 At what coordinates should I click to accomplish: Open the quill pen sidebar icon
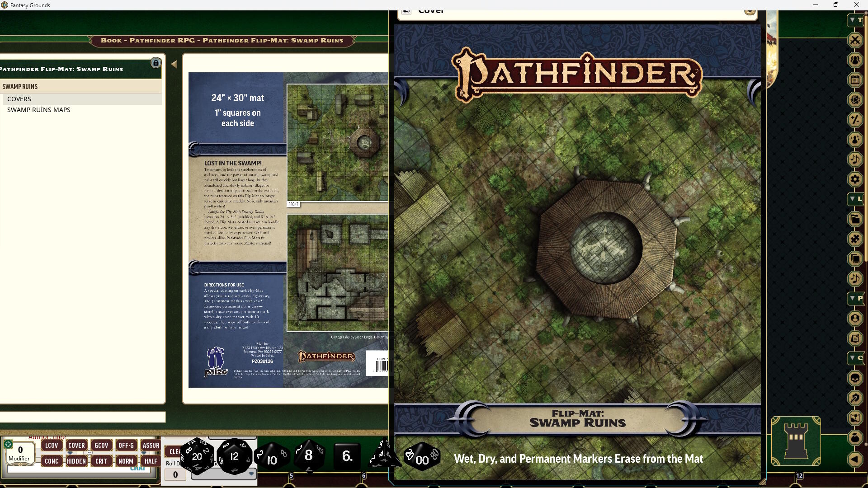click(x=855, y=398)
